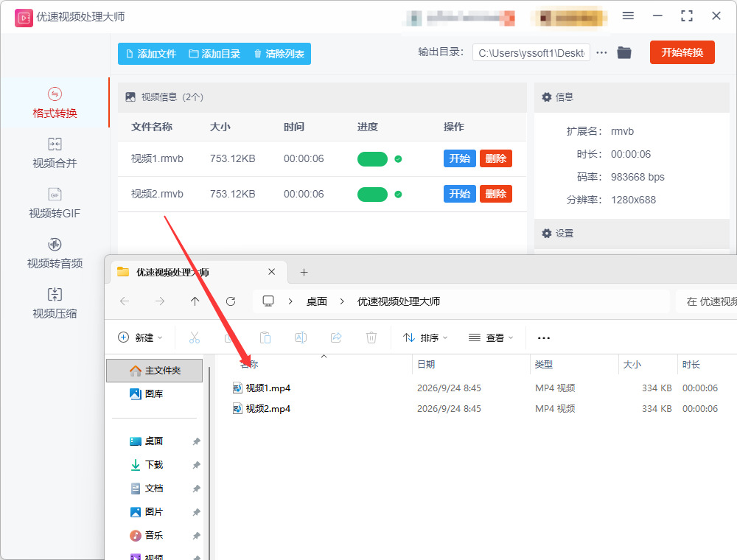Open 音乐 folder in Explorer sidebar
Viewport: 737px width, 560px height.
point(146,535)
